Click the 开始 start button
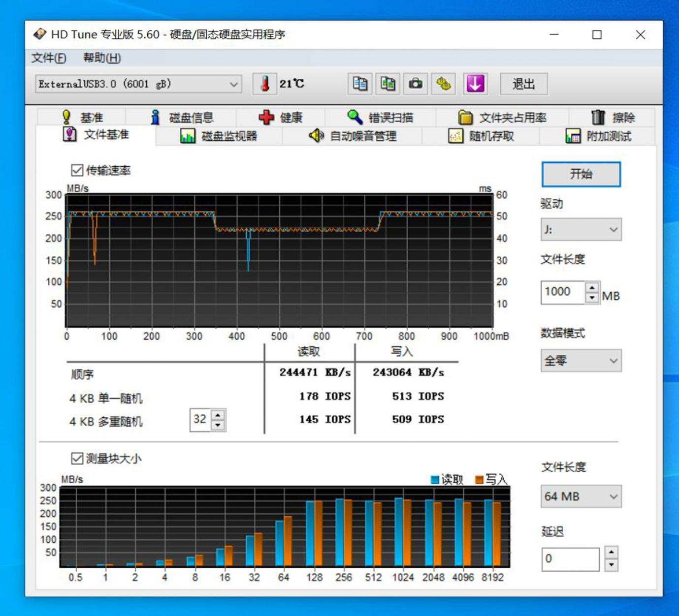 581,174
